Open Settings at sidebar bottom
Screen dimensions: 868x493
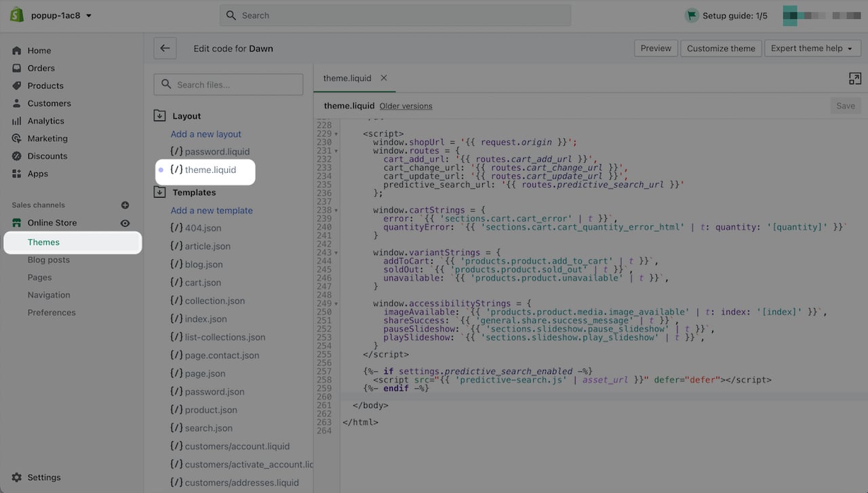coord(44,477)
